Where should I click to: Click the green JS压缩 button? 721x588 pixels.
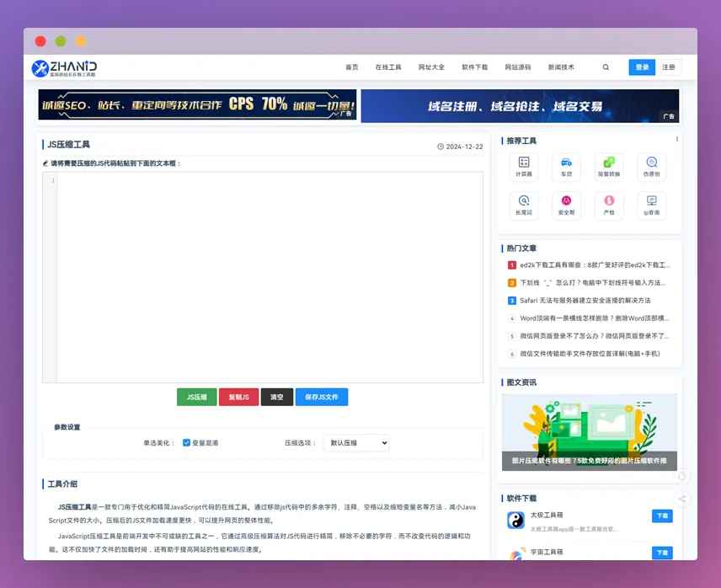click(x=196, y=397)
